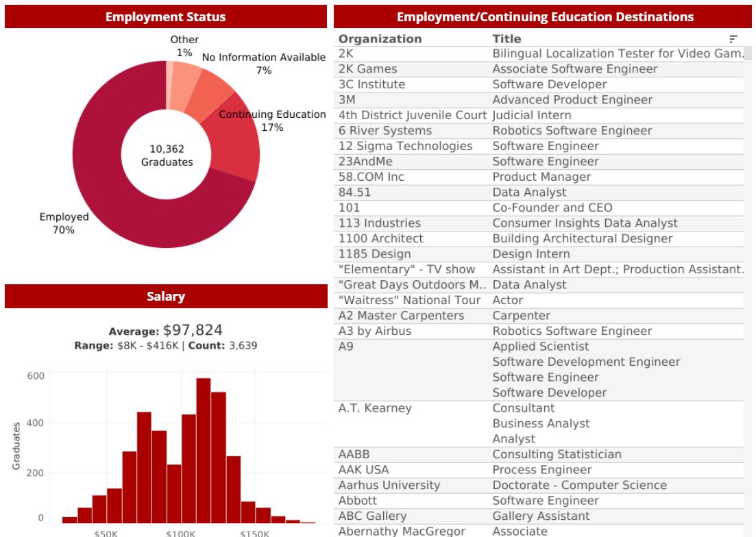The image size is (756, 537).
Task: Click the sort icon in Title column header
Action: click(733, 39)
